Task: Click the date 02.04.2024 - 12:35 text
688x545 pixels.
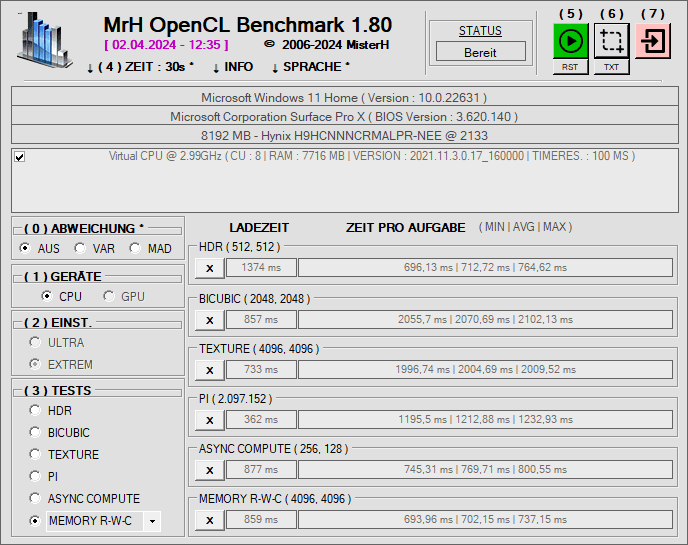Action: 166,45
